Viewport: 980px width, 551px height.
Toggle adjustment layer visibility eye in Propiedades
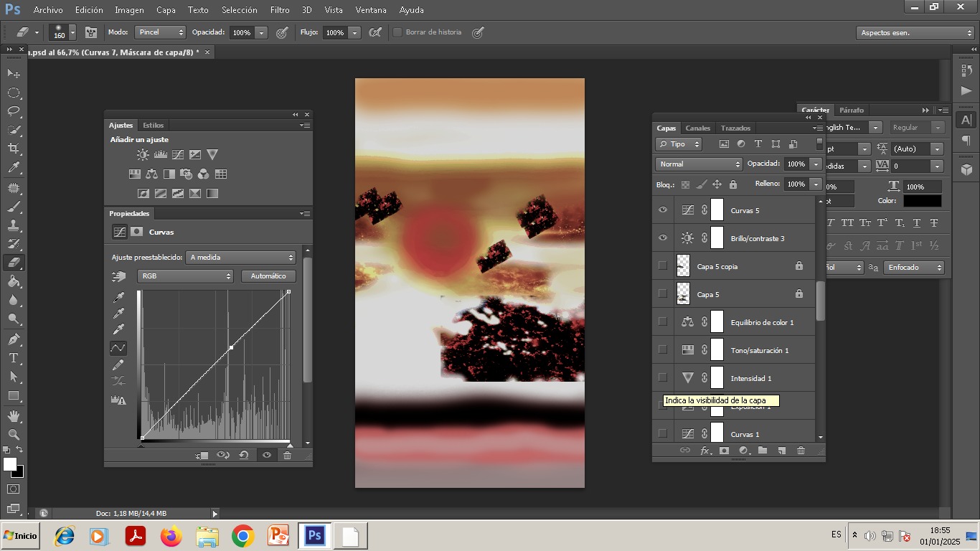[x=267, y=455]
